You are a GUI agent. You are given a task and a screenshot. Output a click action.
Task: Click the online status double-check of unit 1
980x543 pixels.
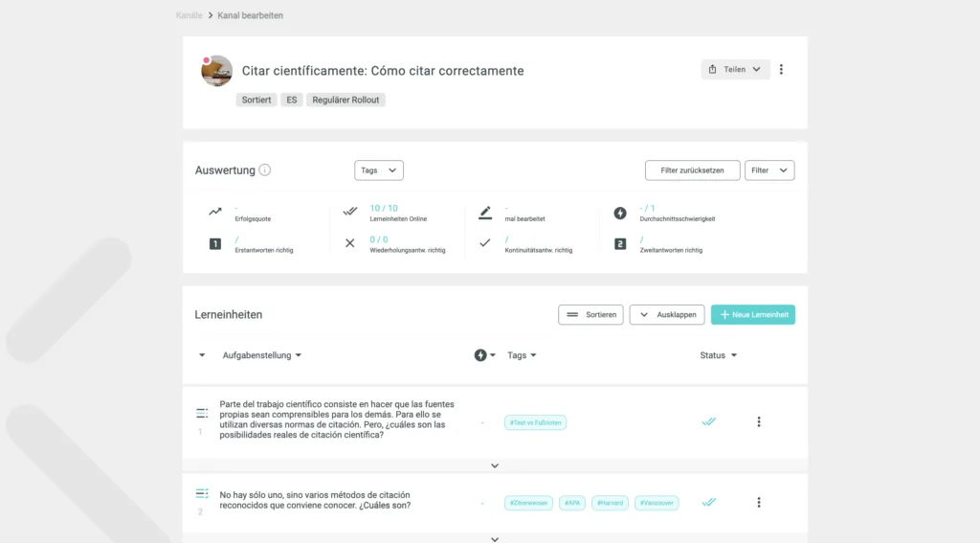point(709,421)
